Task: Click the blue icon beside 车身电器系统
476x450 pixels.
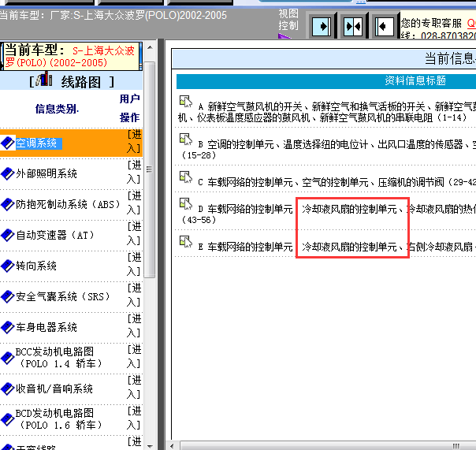Action: click(x=8, y=327)
